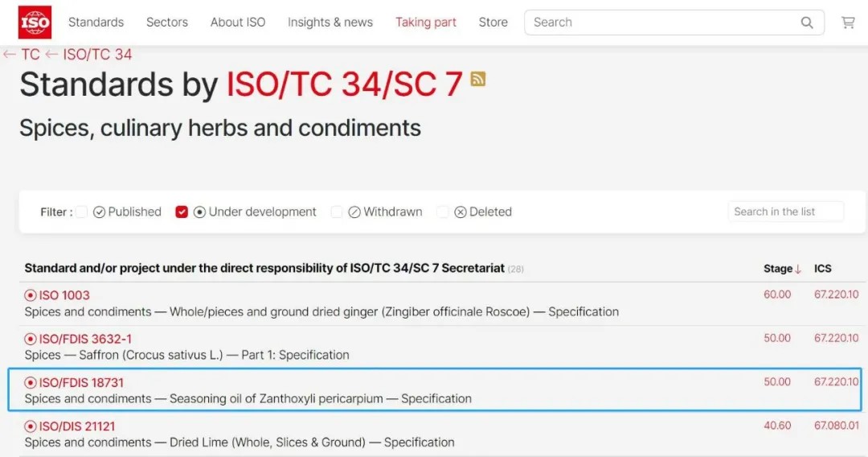The image size is (868, 457).
Task: Click stage 50.00 for ISO/FDIS 18731
Action: (777, 382)
